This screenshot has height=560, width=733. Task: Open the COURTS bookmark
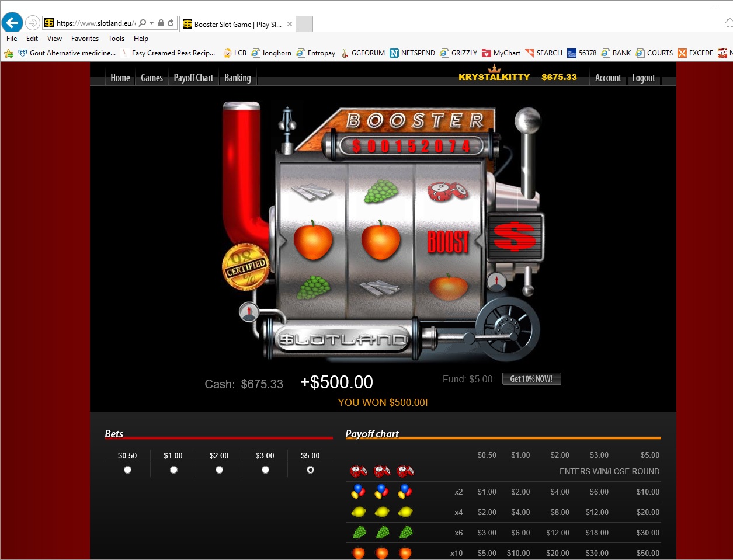click(654, 53)
